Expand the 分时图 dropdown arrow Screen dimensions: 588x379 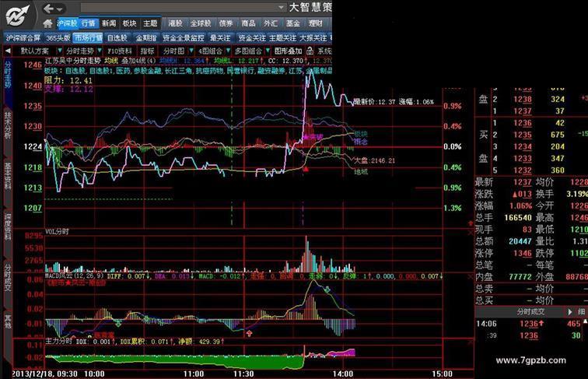191,51
